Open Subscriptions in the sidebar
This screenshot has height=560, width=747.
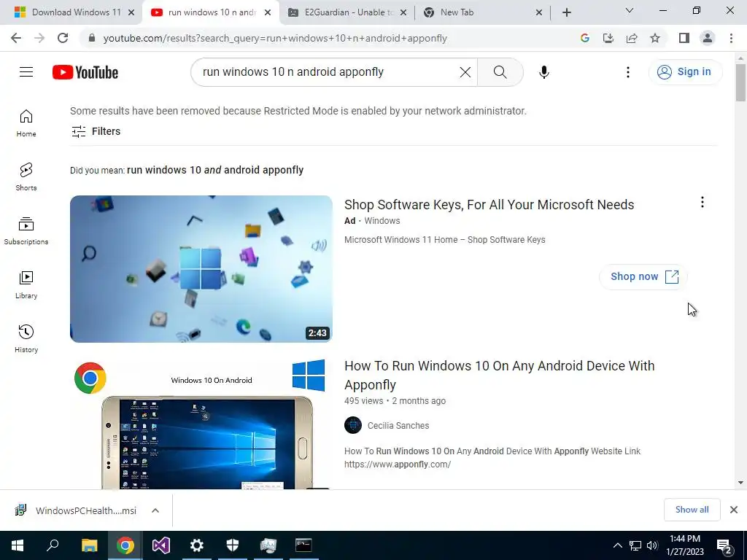pos(26,231)
